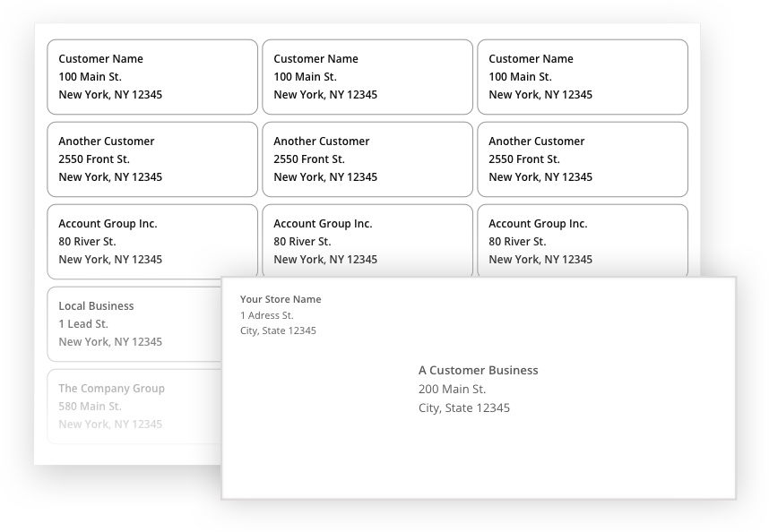Select "A Customer Business" recipient name

[x=479, y=371]
